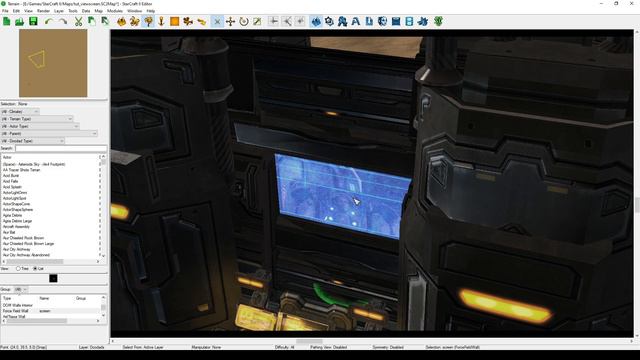The image size is (640, 360).
Task: Open the Triggers module gear icon
Action: (329, 22)
